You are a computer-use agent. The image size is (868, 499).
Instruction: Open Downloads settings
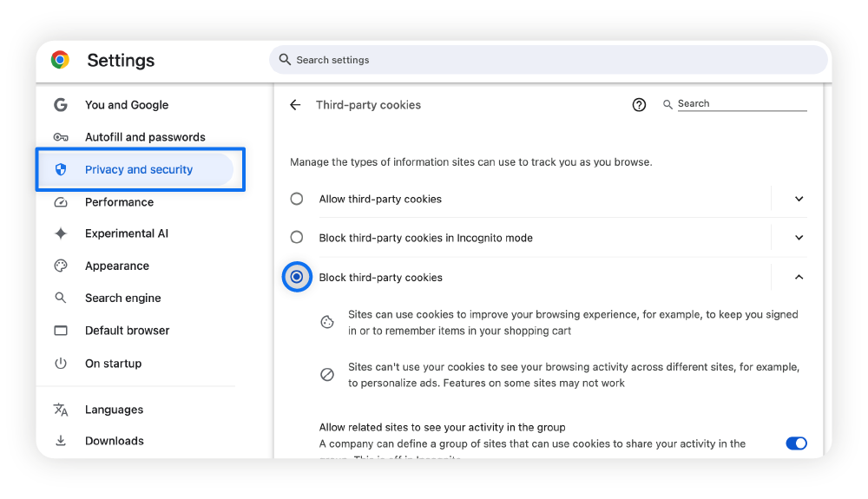click(114, 441)
